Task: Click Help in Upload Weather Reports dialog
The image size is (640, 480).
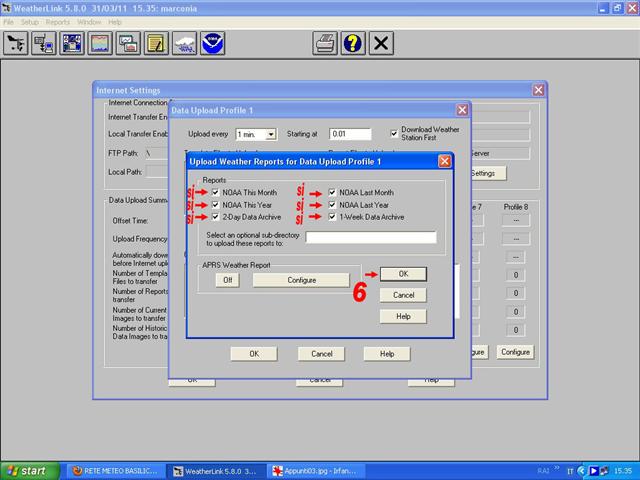Action: tap(403, 316)
